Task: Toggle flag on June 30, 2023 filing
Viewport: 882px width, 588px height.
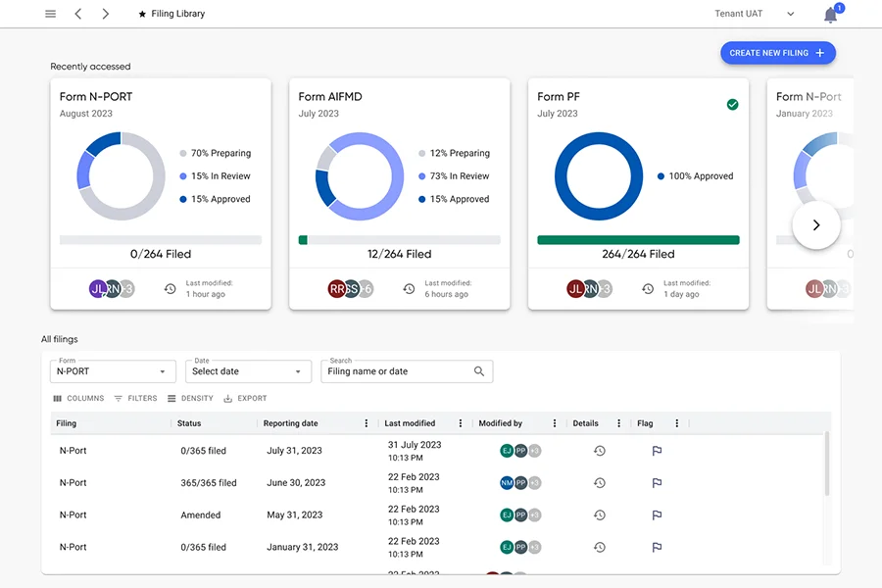Action: (x=657, y=483)
